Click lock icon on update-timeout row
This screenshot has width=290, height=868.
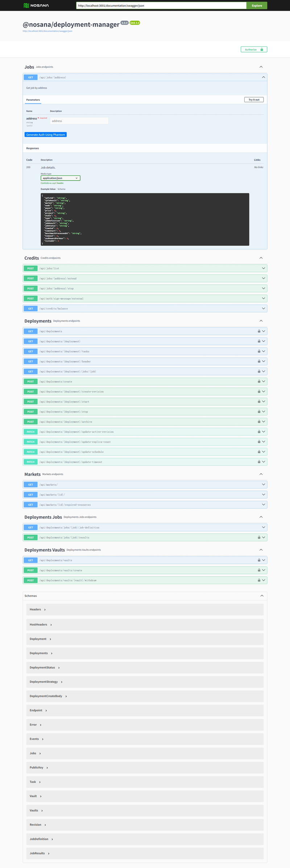click(259, 462)
